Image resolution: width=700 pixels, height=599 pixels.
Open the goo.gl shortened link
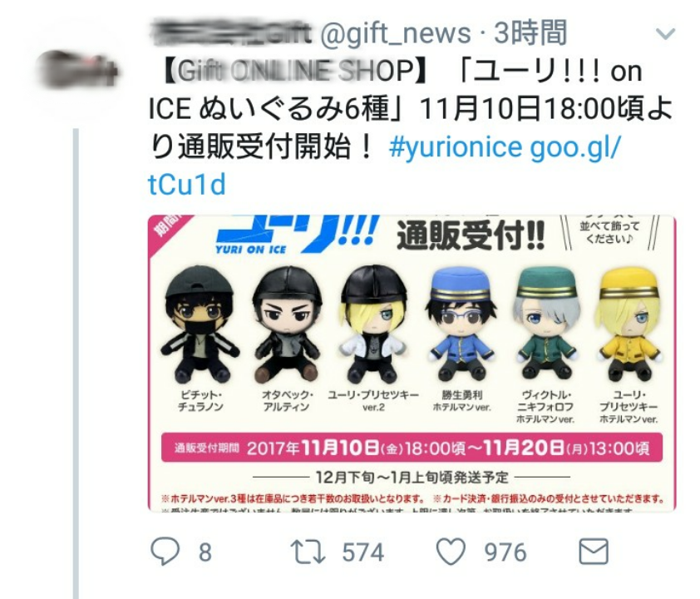(384, 166)
